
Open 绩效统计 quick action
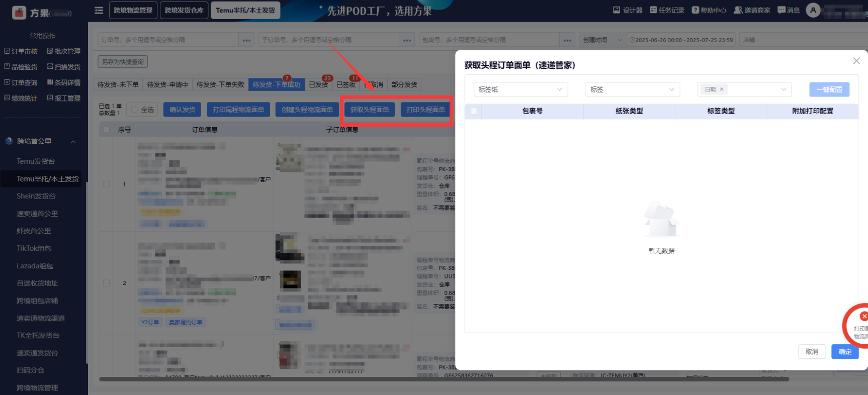click(21, 98)
